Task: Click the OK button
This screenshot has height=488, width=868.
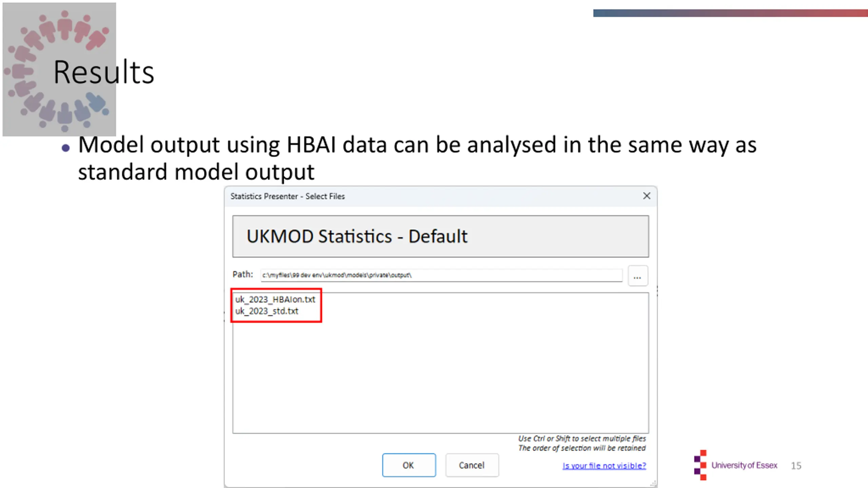Action: [409, 465]
